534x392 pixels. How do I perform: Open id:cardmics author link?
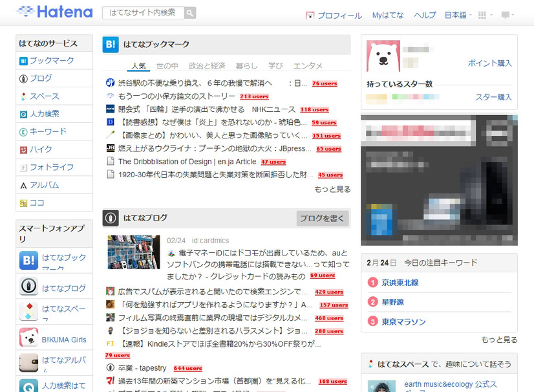(210, 241)
